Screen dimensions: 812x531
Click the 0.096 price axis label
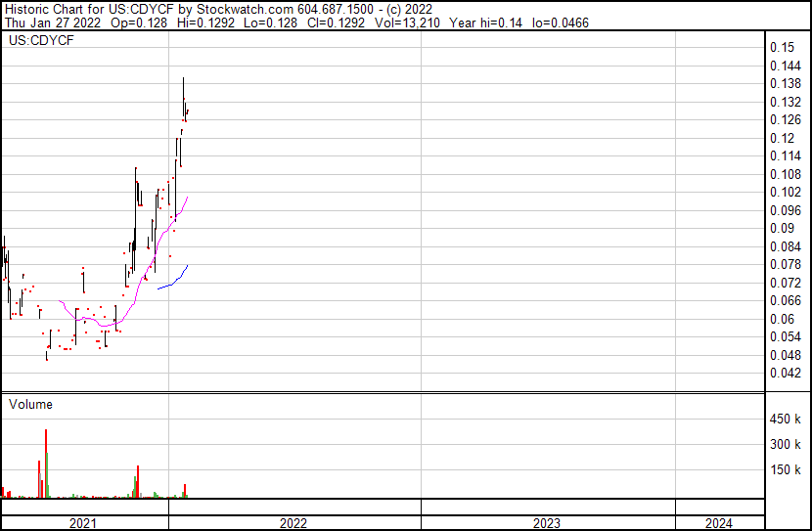(786, 210)
